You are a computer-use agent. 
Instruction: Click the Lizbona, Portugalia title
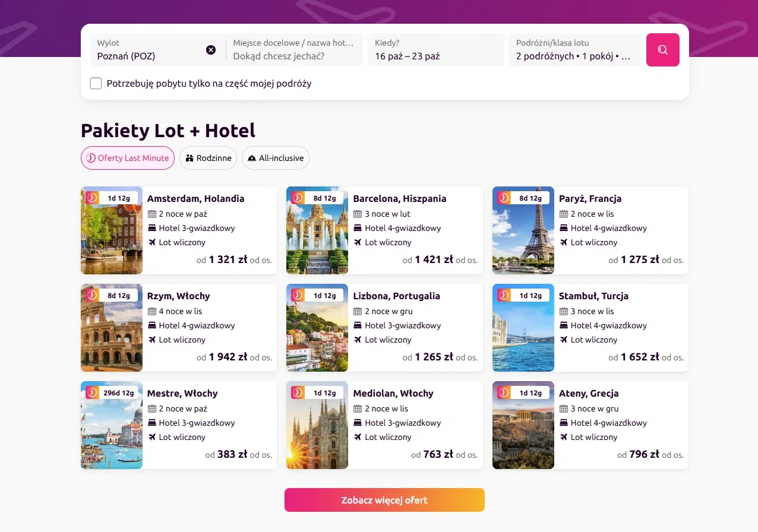397,296
